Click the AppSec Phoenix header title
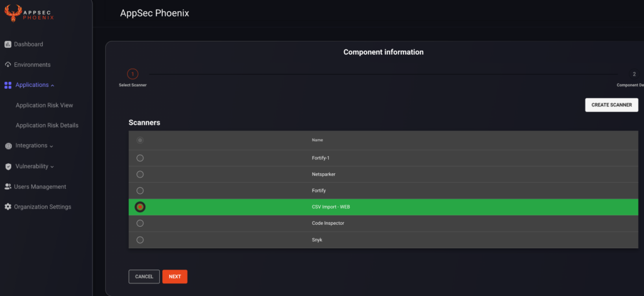The height and width of the screenshot is (296, 644). 155,13
